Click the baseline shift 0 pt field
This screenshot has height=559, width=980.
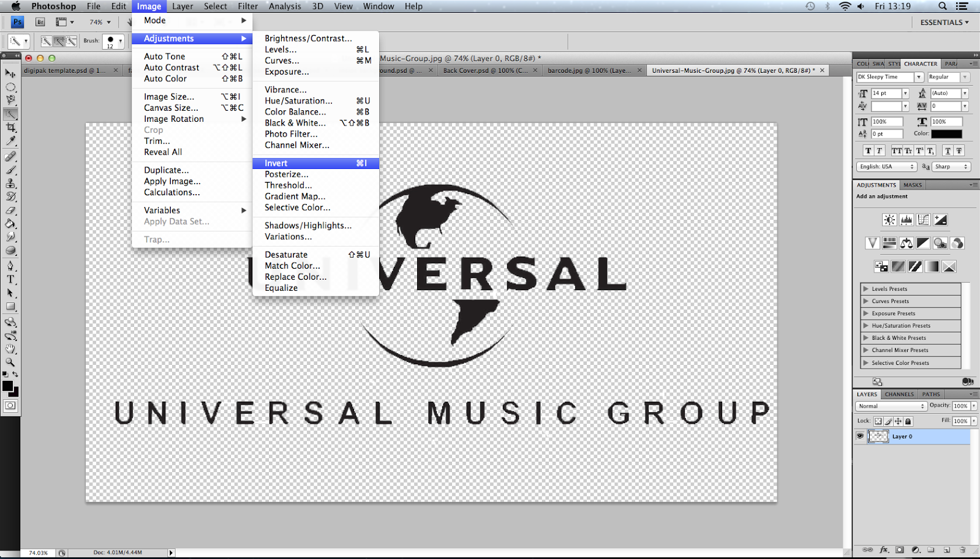[887, 133]
